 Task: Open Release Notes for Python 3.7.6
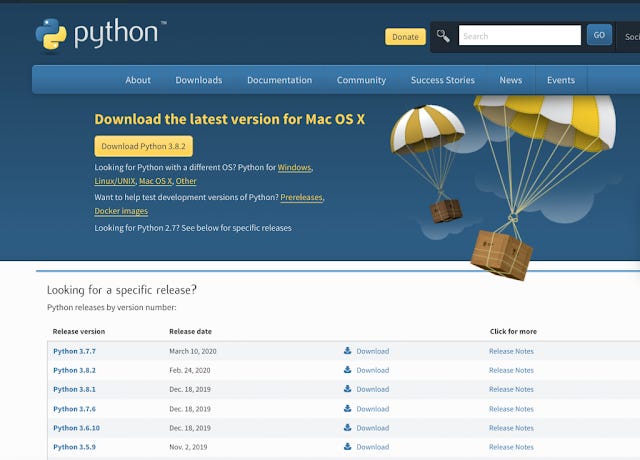point(511,409)
